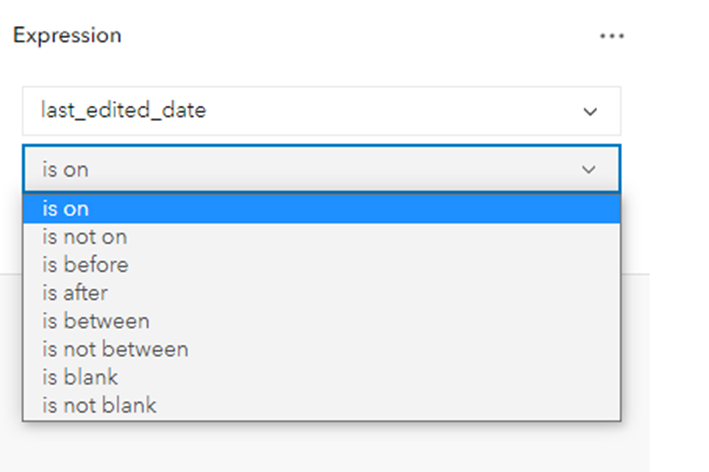Click the Expression heading label
709x472 pixels.
click(x=67, y=36)
